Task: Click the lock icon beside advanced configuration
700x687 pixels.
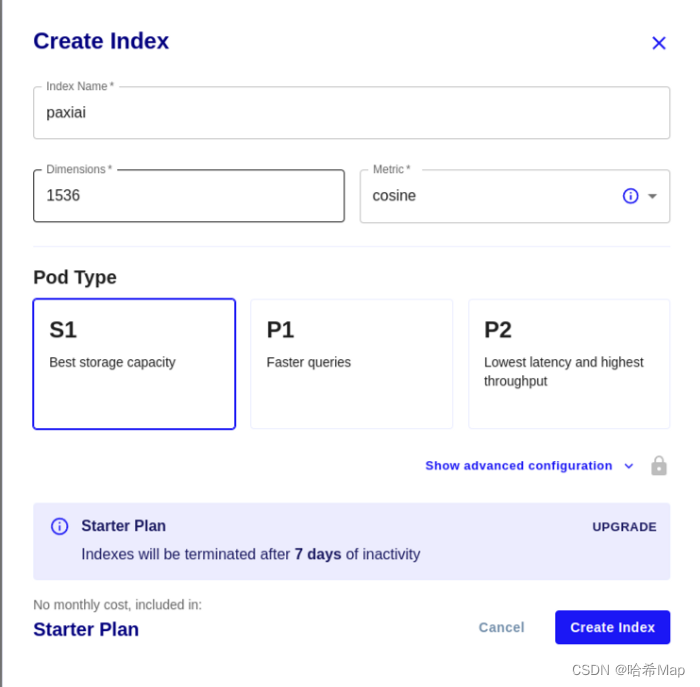Action: click(658, 466)
